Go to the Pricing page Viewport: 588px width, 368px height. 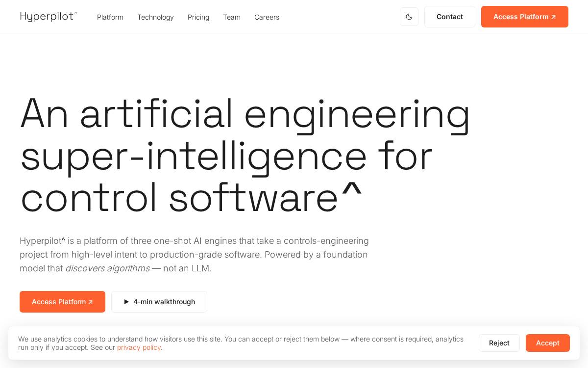point(198,17)
